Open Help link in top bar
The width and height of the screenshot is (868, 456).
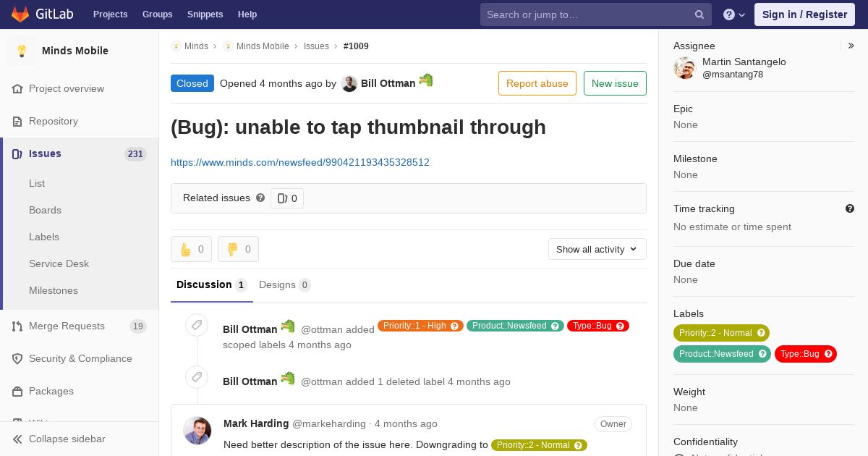click(x=247, y=14)
